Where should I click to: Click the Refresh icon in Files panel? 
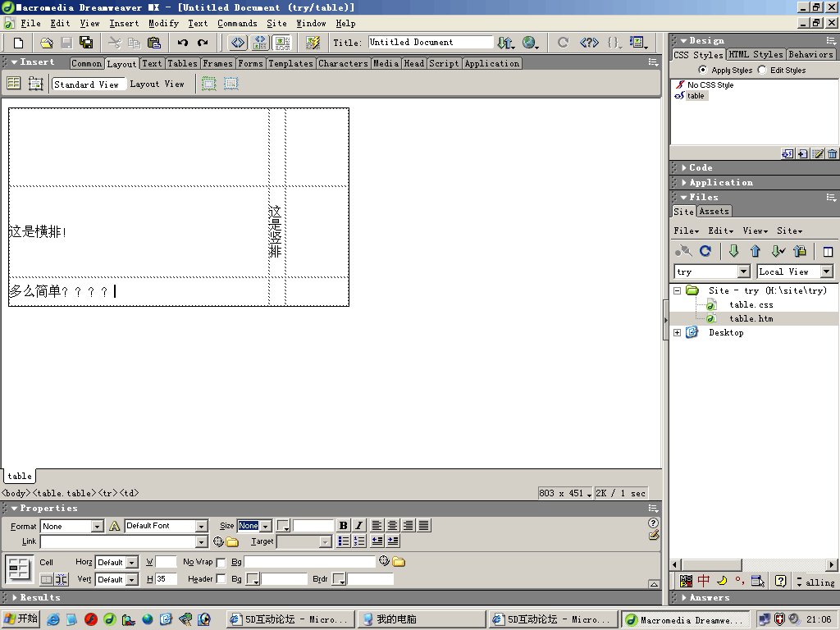705,252
